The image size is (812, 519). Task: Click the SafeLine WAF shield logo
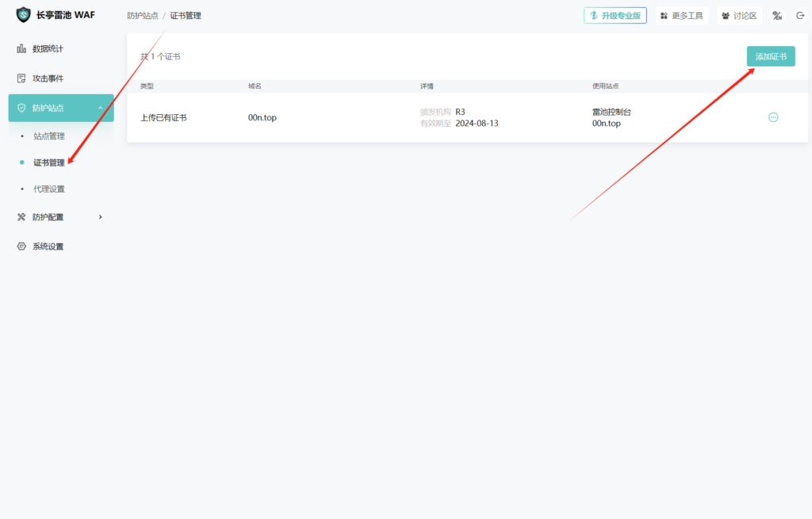24,15
